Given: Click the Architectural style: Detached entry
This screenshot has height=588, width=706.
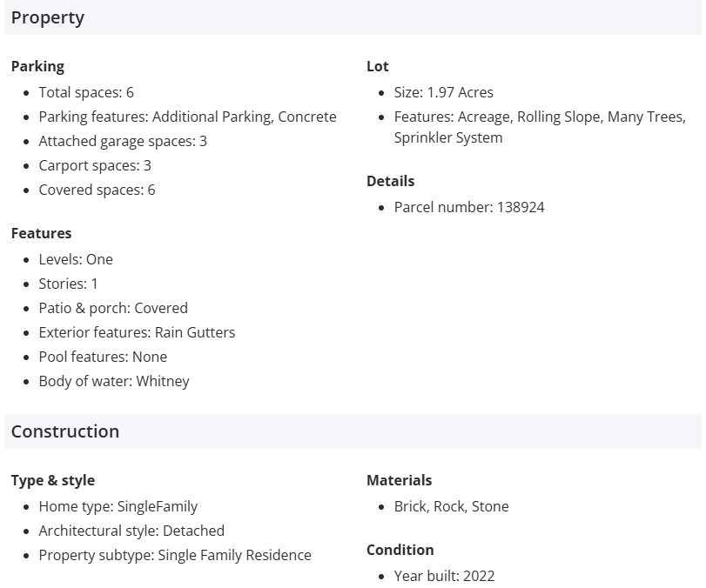Looking at the screenshot, I should pyautogui.click(x=131, y=531).
